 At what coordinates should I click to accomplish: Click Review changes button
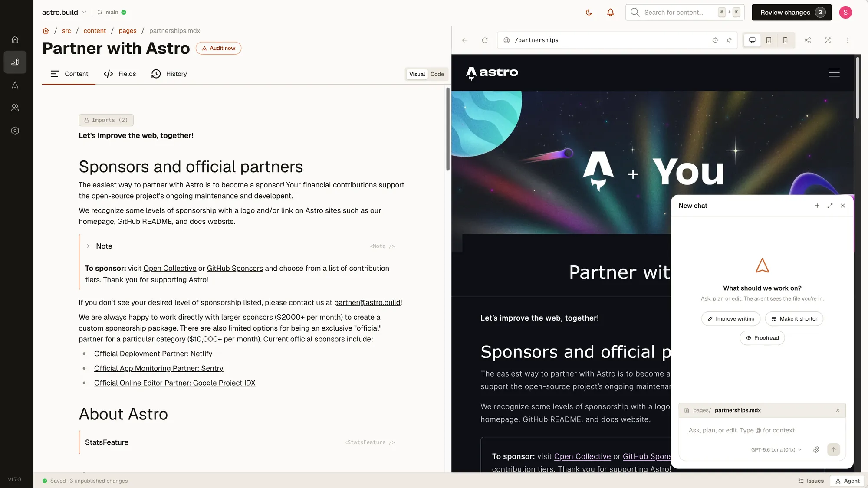point(792,13)
